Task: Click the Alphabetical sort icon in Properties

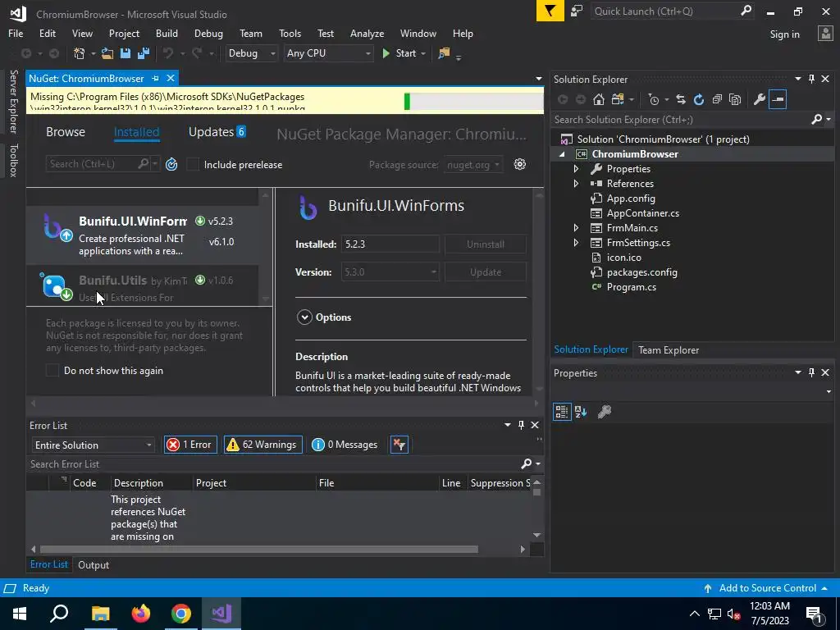Action: click(x=581, y=412)
